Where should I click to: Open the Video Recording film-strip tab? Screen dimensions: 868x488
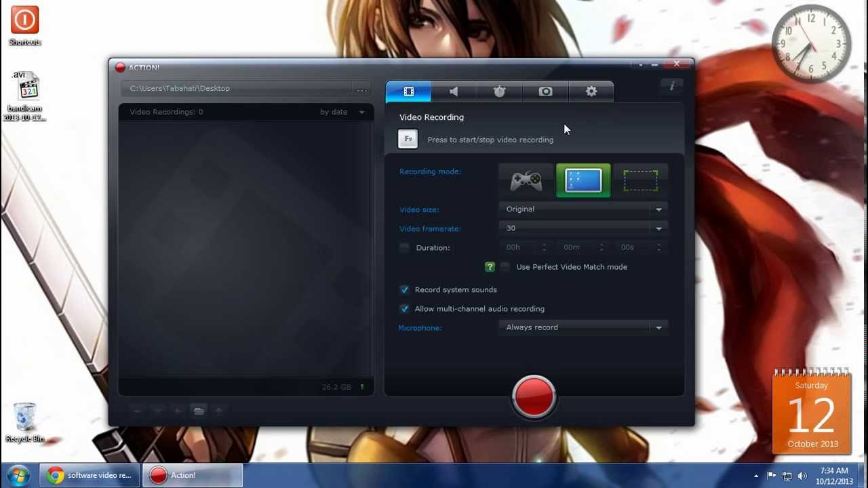pyautogui.click(x=408, y=91)
